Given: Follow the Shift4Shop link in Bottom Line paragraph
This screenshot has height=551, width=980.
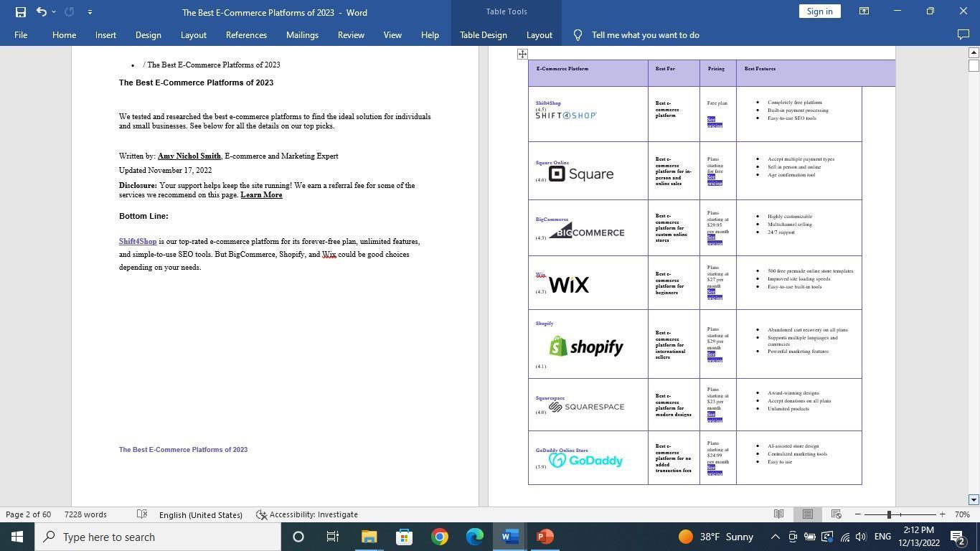Looking at the screenshot, I should coord(138,242).
